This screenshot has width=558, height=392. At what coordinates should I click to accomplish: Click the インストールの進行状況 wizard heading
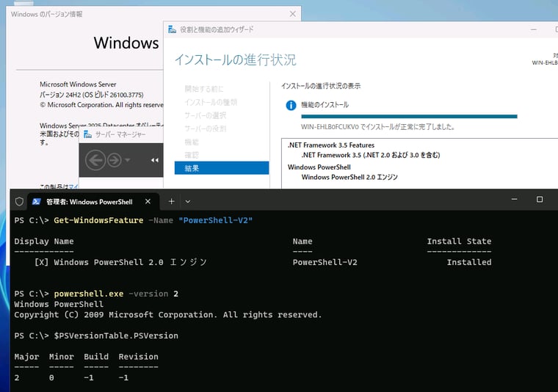pyautogui.click(x=235, y=59)
